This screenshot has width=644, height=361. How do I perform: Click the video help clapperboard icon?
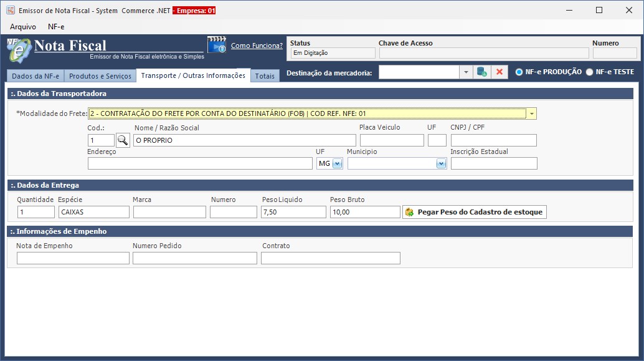point(217,46)
